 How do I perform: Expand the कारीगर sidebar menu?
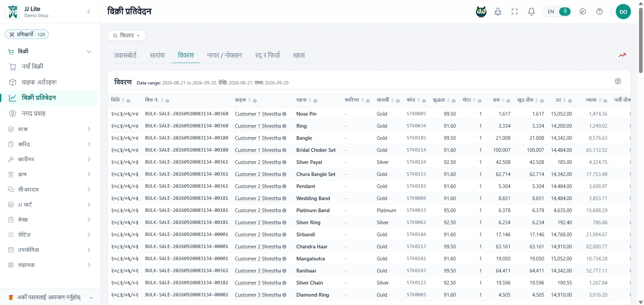pos(49,159)
